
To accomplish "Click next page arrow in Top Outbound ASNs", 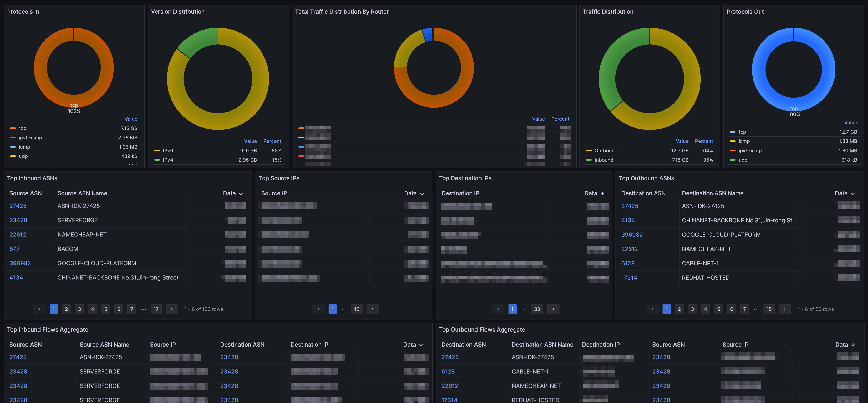I will click(785, 309).
